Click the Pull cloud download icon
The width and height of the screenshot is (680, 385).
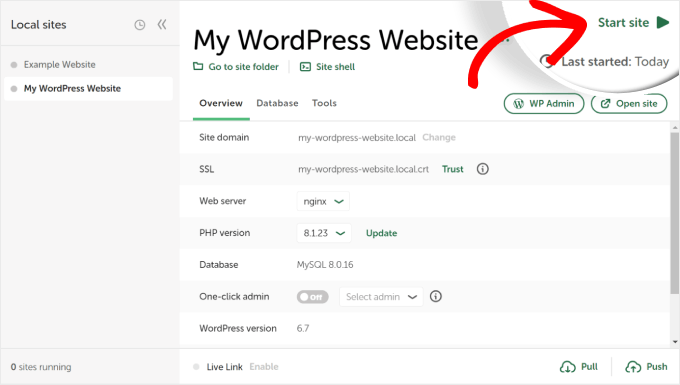[x=567, y=367]
